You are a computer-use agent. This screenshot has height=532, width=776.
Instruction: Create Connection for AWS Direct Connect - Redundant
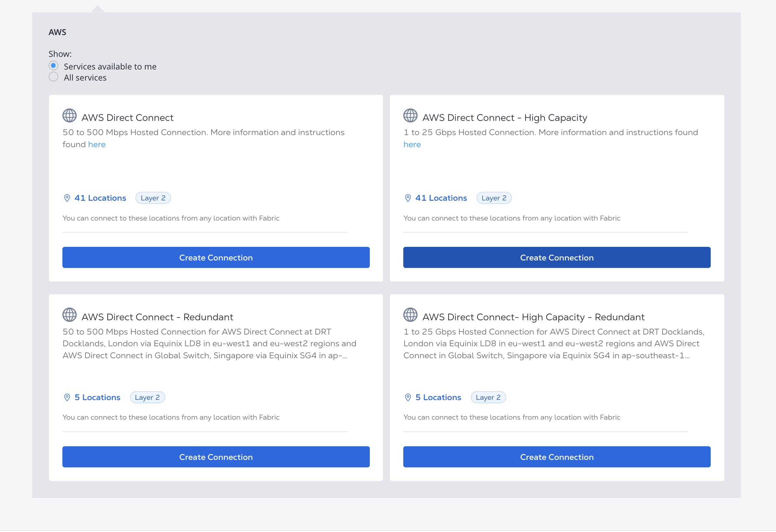(216, 457)
